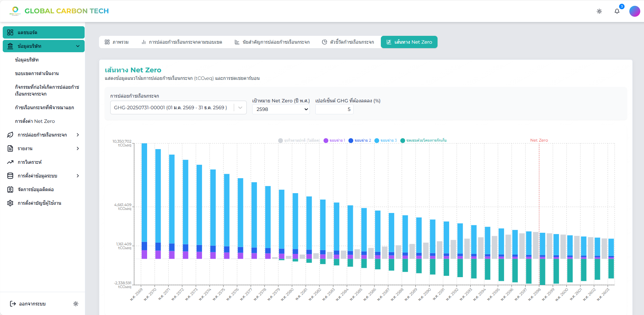The width and height of the screenshot is (644, 315).
Task: Toggle ขอบข่าย 2 series in chart legend
Action: click(x=360, y=141)
